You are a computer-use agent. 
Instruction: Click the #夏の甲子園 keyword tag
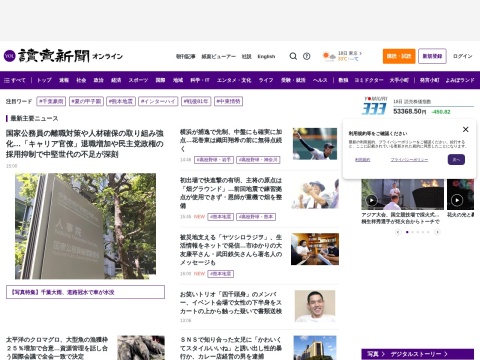(86, 101)
